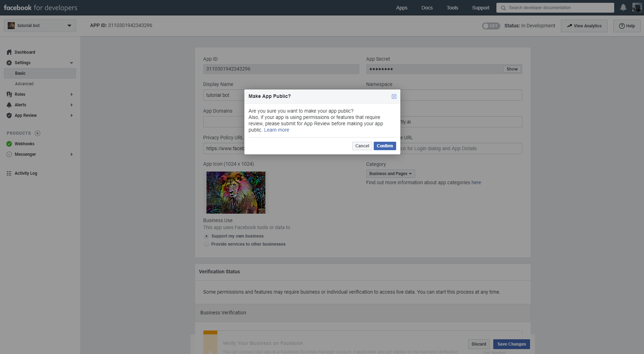The width and height of the screenshot is (644, 354).
Task: Click the tutorial bot app thumbnail icon
Action: click(x=11, y=25)
